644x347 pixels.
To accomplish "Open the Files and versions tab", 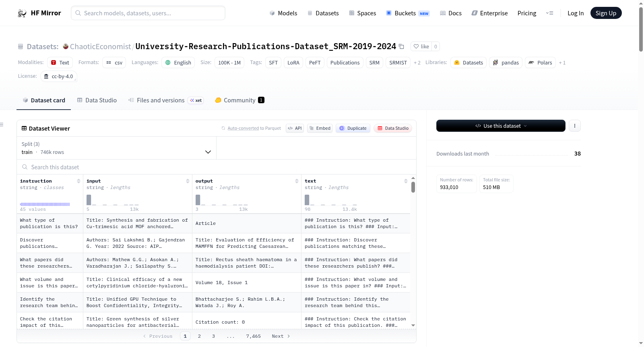I will click(166, 100).
